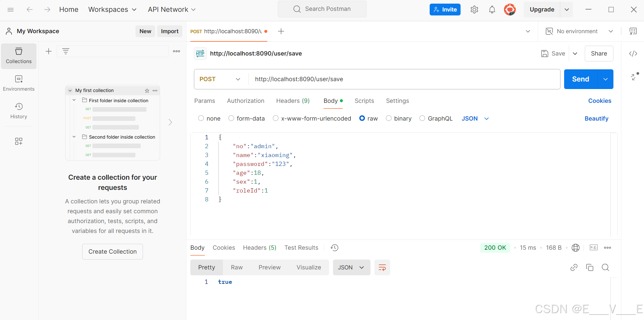Viewport: 644px width, 320px height.
Task: Click the Beautify link
Action: point(596,119)
